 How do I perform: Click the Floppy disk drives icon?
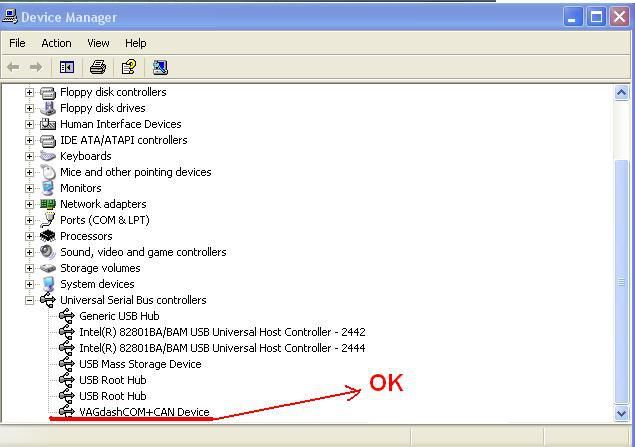pos(48,109)
